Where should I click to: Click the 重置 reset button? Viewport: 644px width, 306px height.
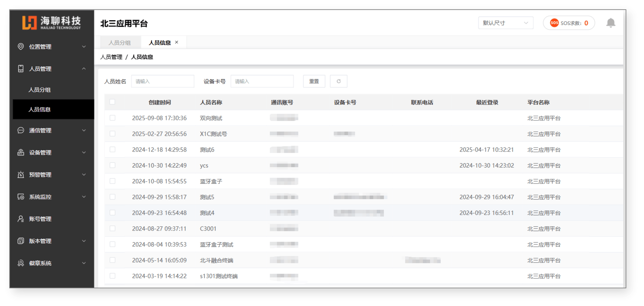pos(314,81)
